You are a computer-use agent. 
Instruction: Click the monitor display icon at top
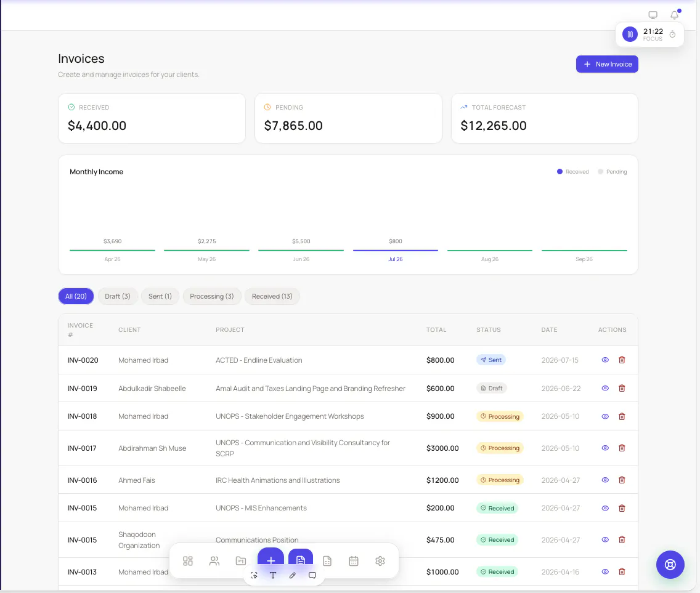653,15
